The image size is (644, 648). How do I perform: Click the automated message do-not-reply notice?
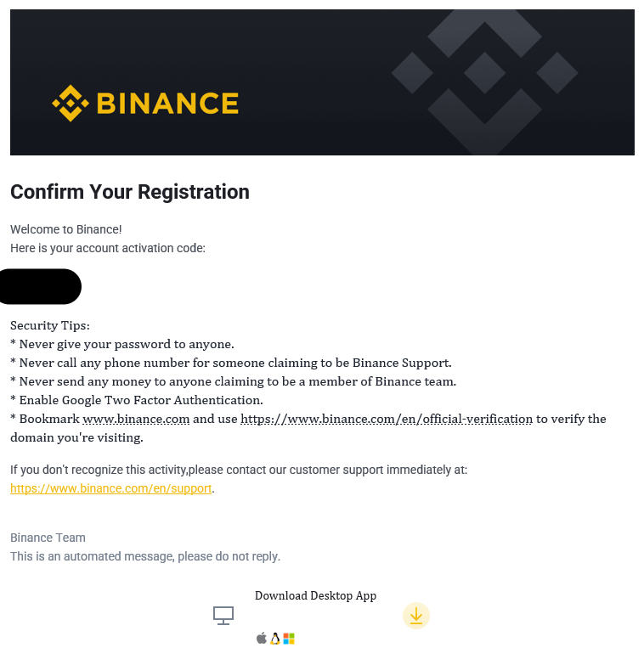pos(145,556)
